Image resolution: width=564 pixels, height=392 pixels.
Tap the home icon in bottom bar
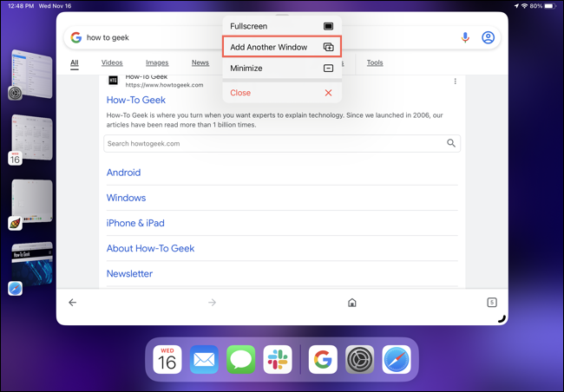click(352, 303)
